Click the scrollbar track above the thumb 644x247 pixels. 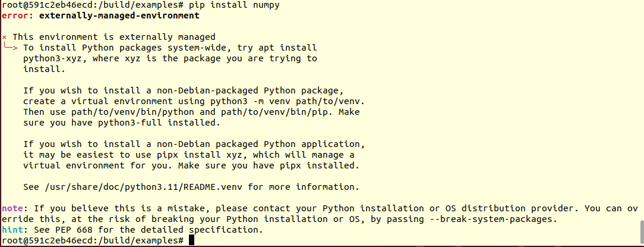click(x=642, y=110)
